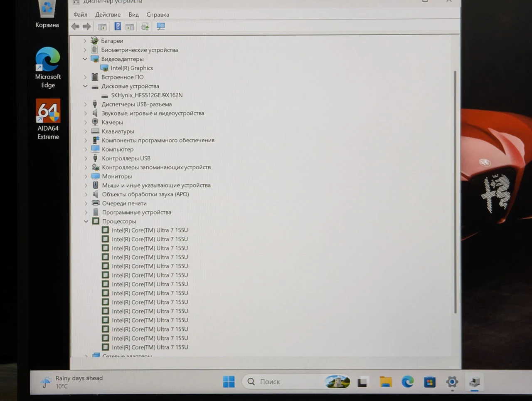Select Звуковые, игровые и видеоустройства category
Viewport: 532px width, 401px height.
(153, 113)
